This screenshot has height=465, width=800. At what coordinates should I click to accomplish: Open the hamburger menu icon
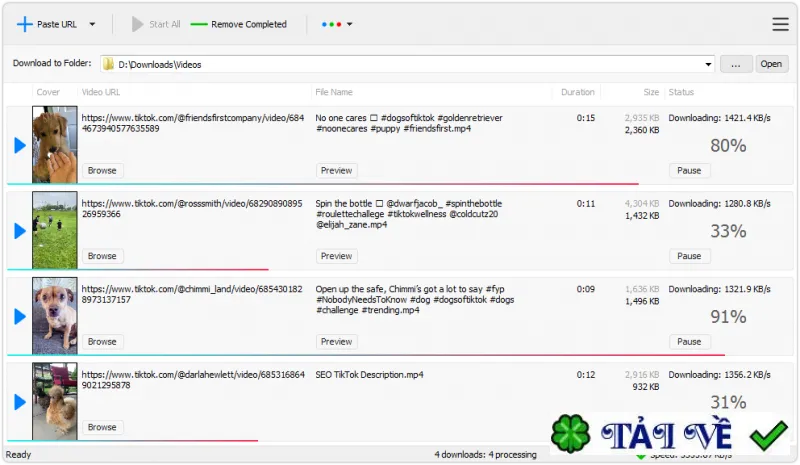click(780, 24)
